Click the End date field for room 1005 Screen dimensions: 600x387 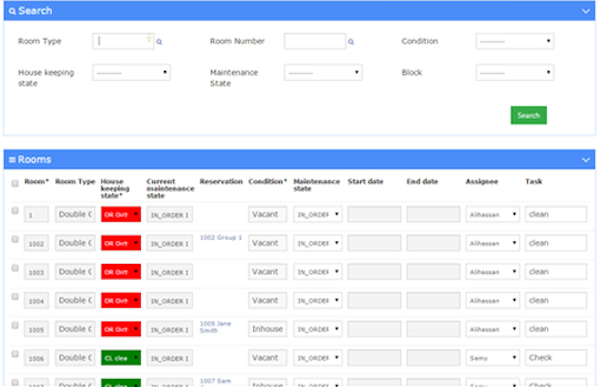pyautogui.click(x=433, y=329)
